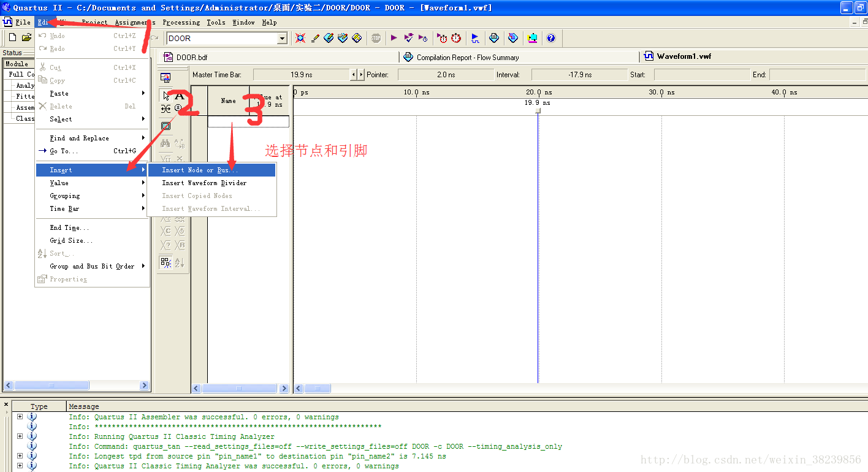Click the Master Time Bar right arrow
This screenshot has width=868, height=472.
[360, 75]
